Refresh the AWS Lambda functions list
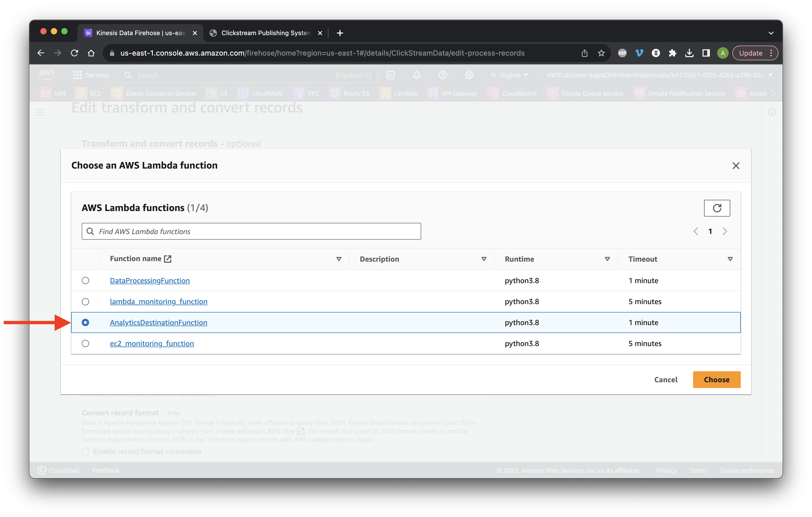This screenshot has width=812, height=517. click(717, 208)
